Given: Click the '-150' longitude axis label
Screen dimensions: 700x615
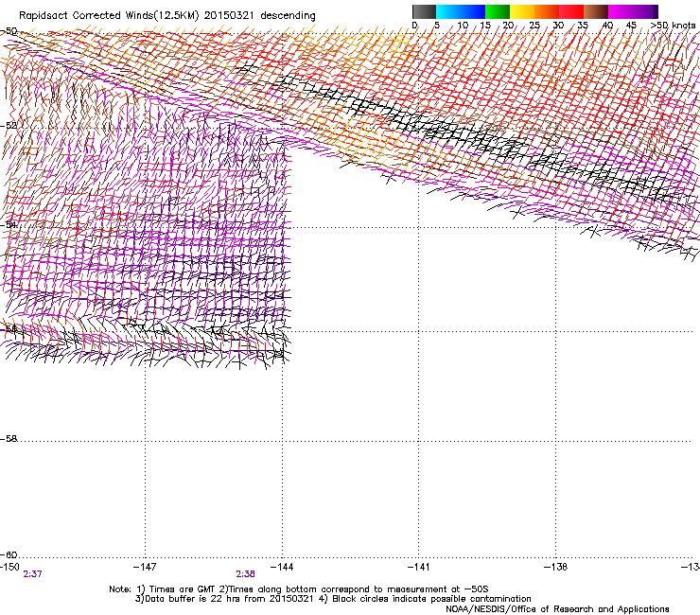Looking at the screenshot, I should 9,567.
